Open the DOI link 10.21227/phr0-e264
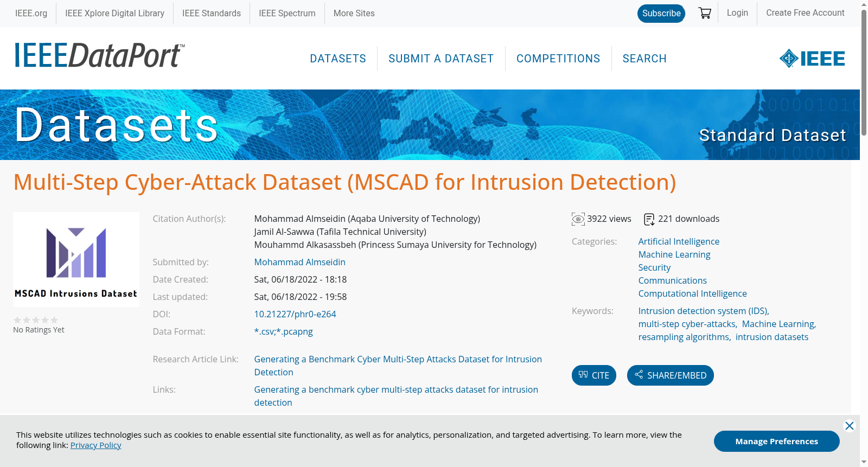 tap(295, 314)
